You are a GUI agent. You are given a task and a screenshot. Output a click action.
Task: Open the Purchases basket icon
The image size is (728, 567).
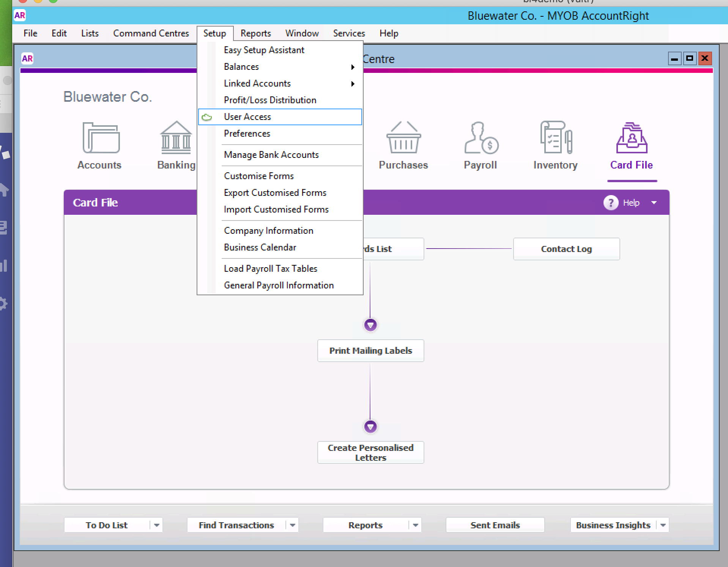click(x=403, y=137)
